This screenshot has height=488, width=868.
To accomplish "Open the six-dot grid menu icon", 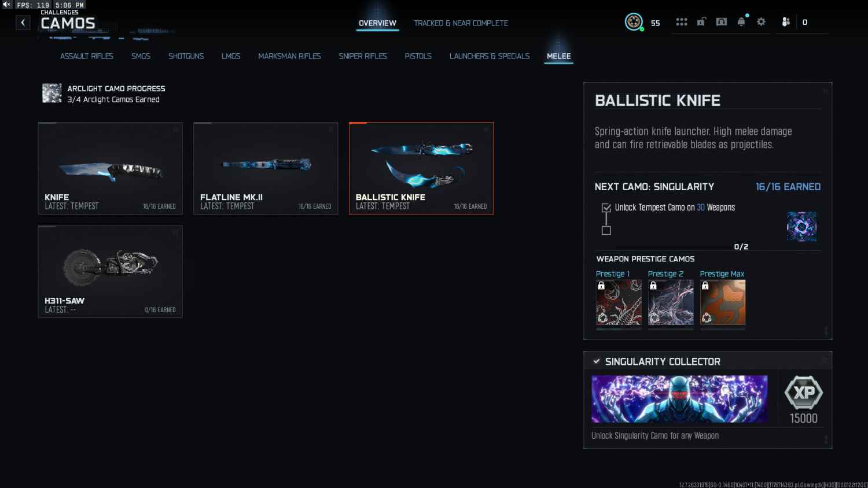I will [682, 22].
